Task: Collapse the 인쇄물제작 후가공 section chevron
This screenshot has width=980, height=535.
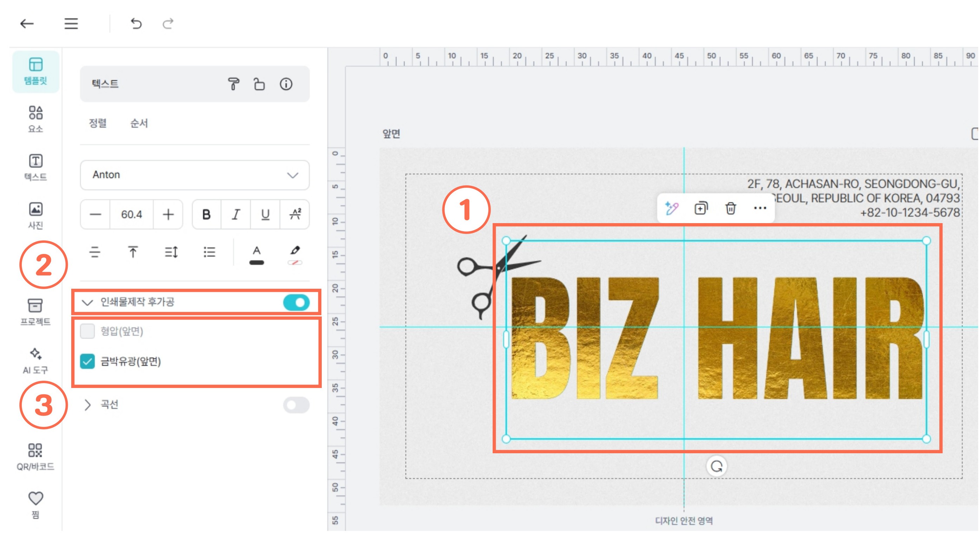Action: pos(87,302)
